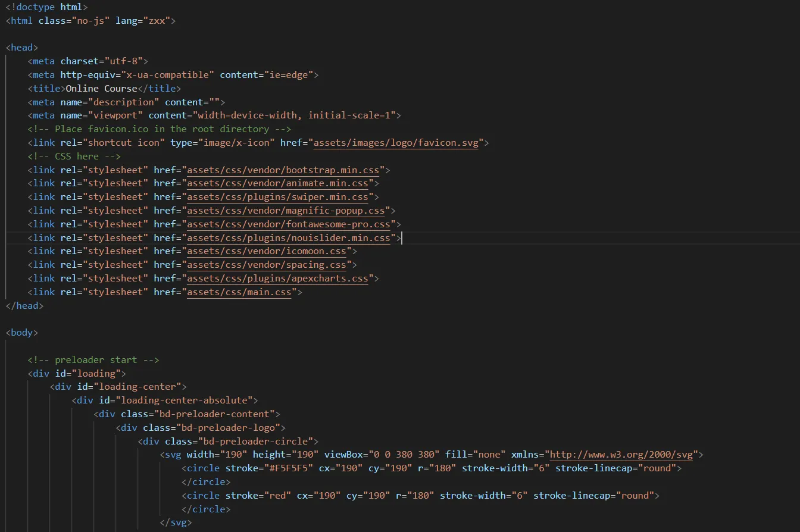800x532 pixels.
Task: Place cursor on the closing head tag
Action: pyautogui.click(x=24, y=306)
